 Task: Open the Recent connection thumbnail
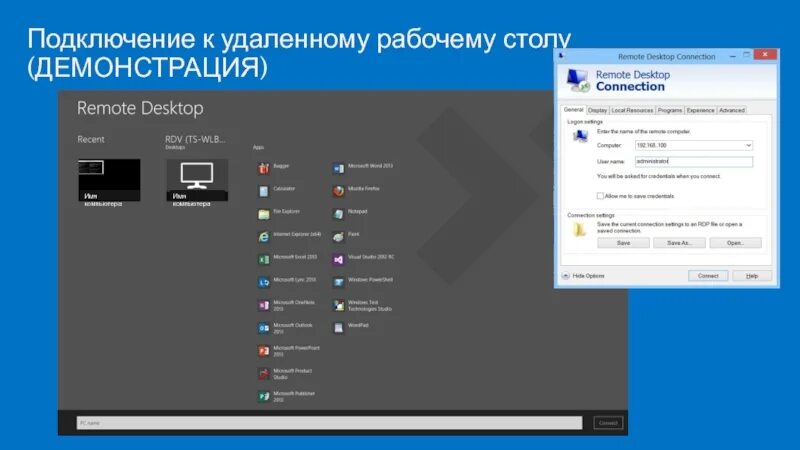coord(109,180)
